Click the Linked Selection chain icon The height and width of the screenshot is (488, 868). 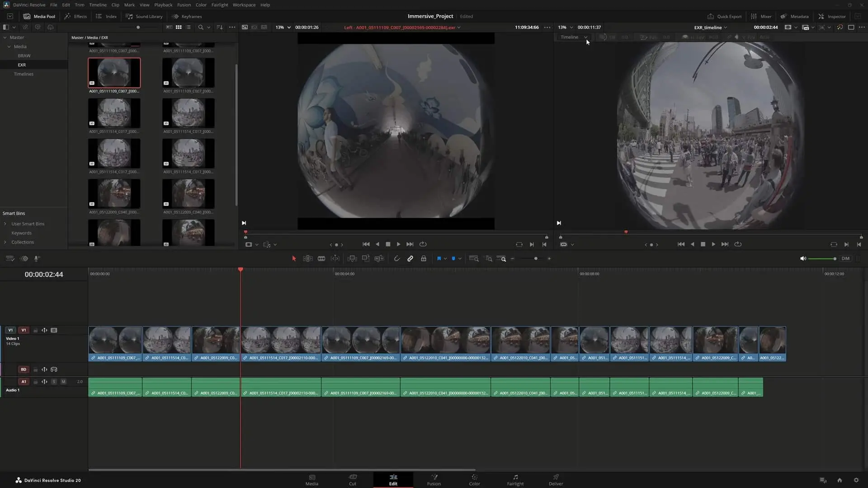(410, 258)
